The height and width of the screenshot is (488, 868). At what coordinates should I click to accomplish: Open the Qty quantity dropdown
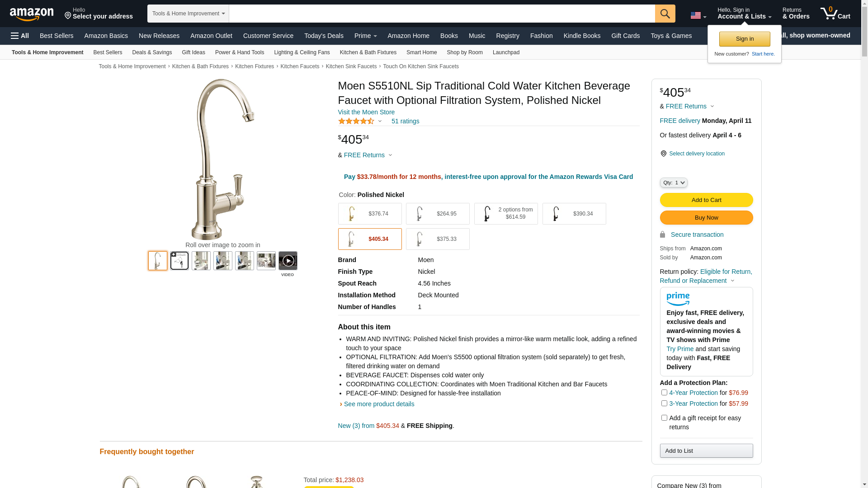674,183
